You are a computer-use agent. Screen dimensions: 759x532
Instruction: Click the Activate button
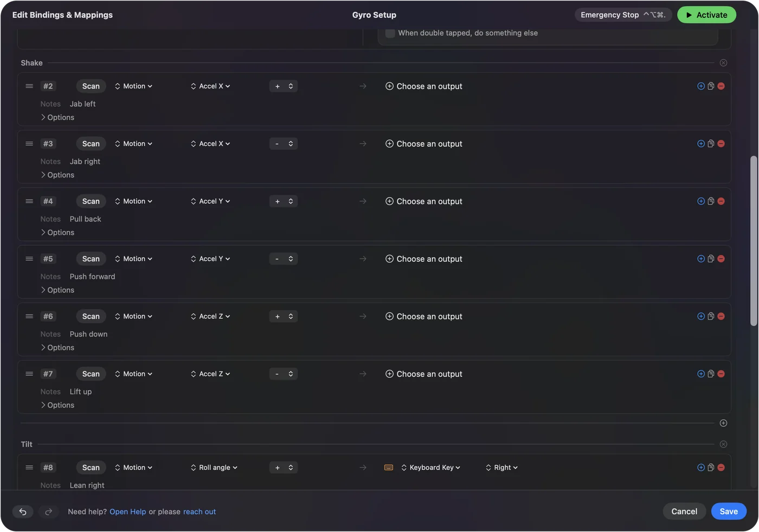pos(706,15)
